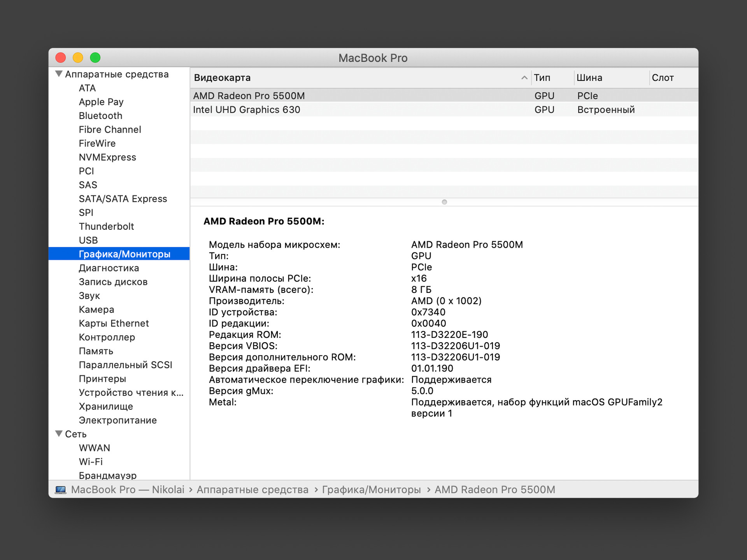The image size is (747, 560).
Task: Select Устройство чтения к... item
Action: [131, 392]
